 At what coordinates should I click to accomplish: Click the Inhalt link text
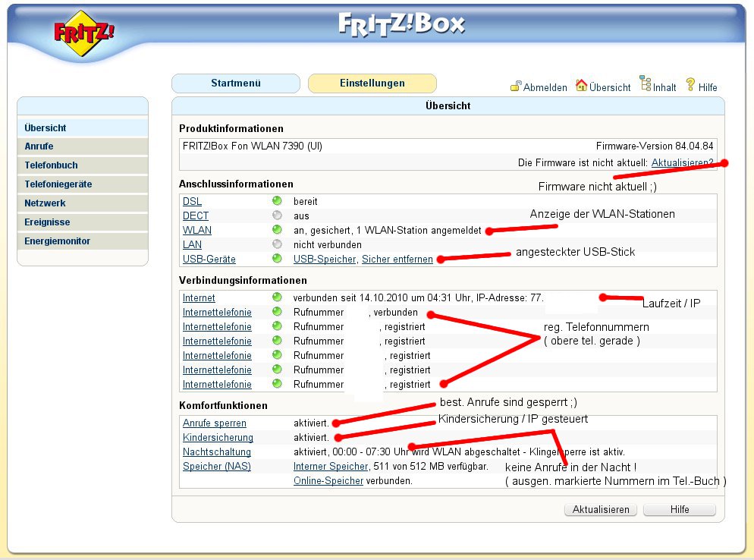pyautogui.click(x=664, y=87)
